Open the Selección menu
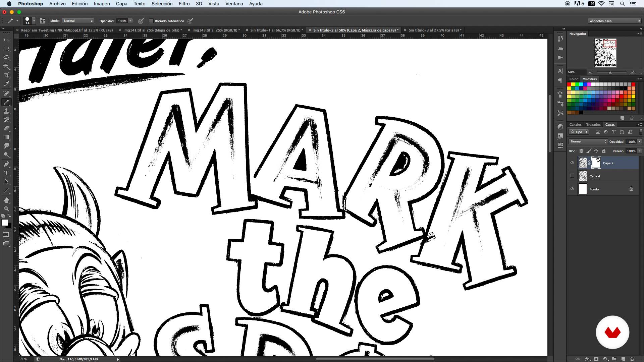 (162, 4)
